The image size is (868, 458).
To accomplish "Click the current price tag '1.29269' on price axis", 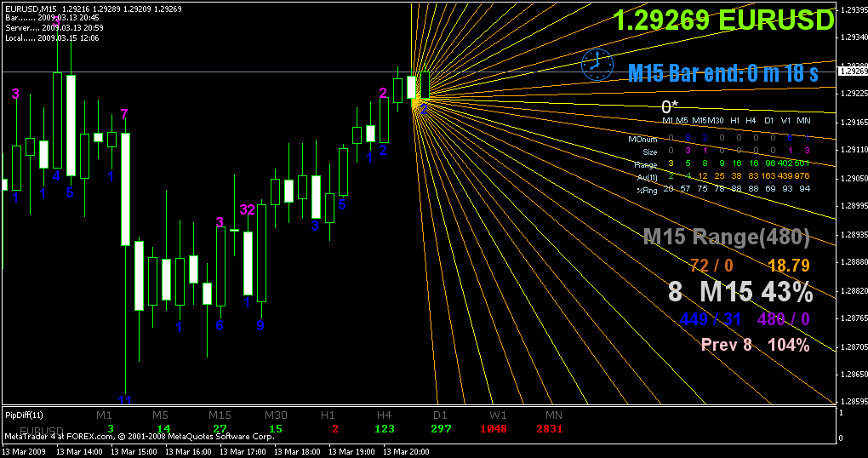I will click(853, 72).
